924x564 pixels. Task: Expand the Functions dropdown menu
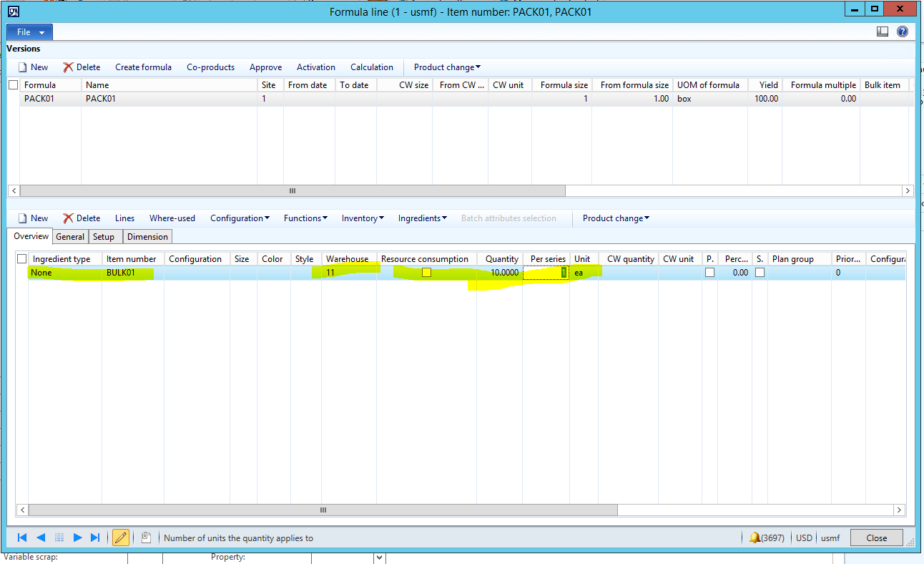[305, 218]
